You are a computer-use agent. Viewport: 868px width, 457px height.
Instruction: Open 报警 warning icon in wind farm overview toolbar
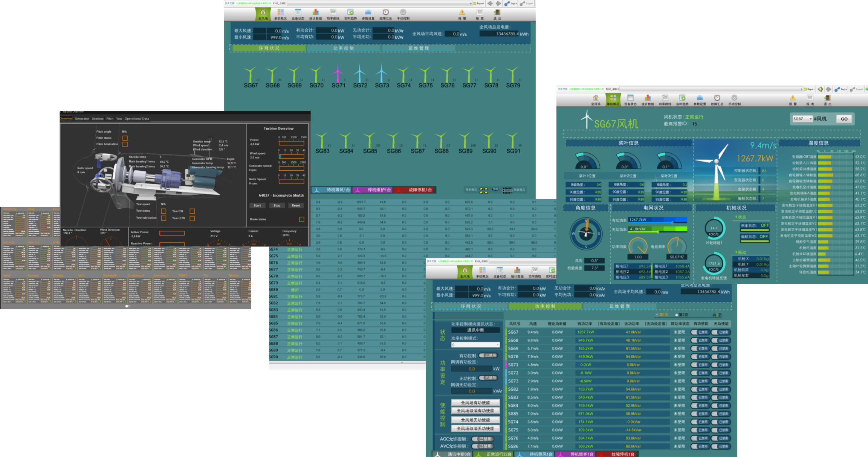[462, 14]
